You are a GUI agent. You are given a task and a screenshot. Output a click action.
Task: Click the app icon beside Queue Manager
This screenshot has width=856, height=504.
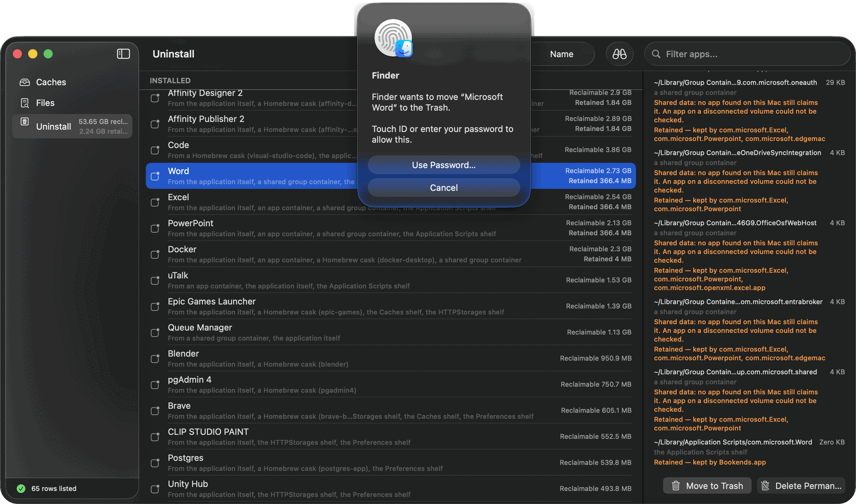(155, 333)
